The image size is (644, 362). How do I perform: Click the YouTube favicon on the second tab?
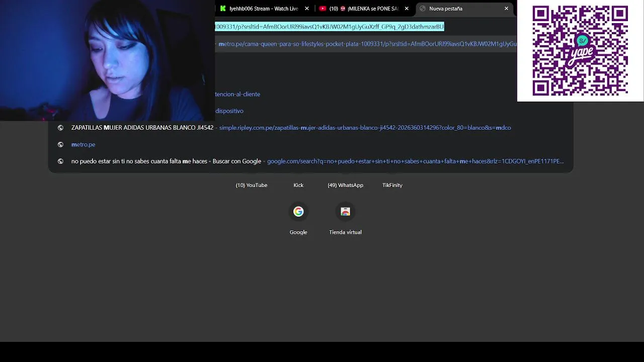323,9
